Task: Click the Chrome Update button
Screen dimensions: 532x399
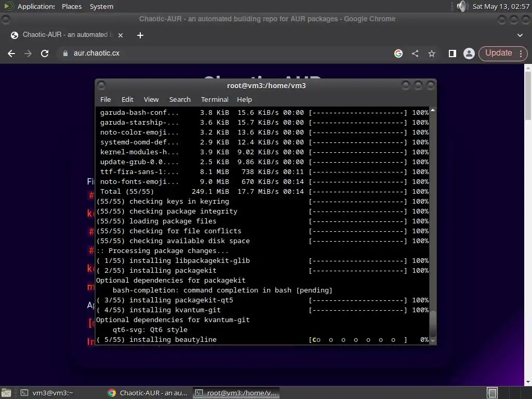Action: pos(498,53)
